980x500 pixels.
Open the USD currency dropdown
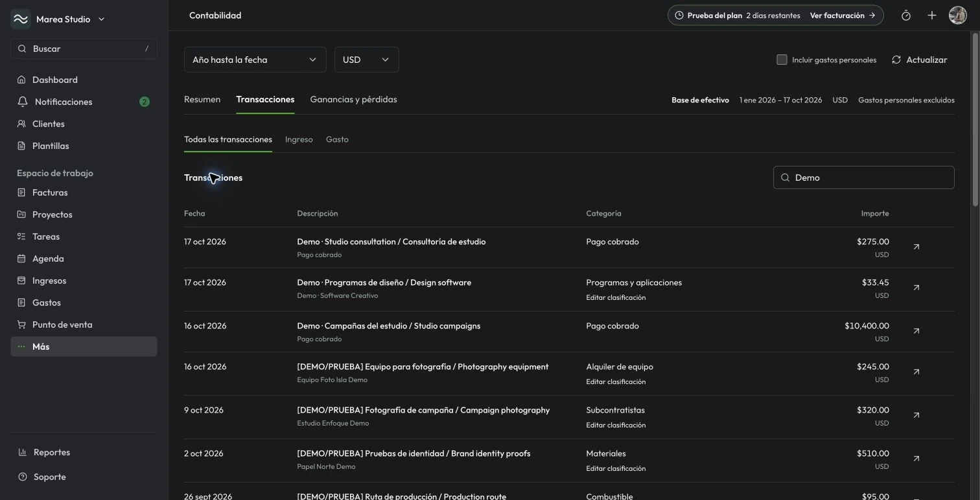(366, 60)
